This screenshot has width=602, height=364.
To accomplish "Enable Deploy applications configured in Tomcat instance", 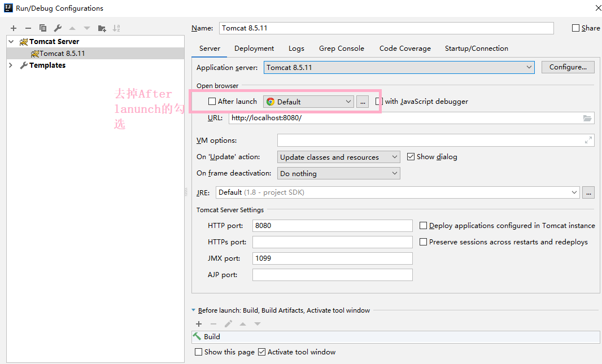I will point(423,226).
